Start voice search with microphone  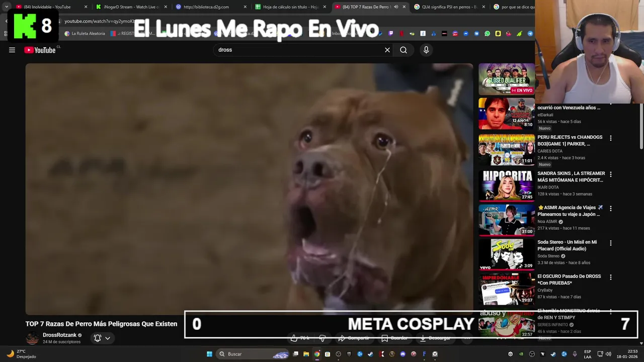(426, 50)
